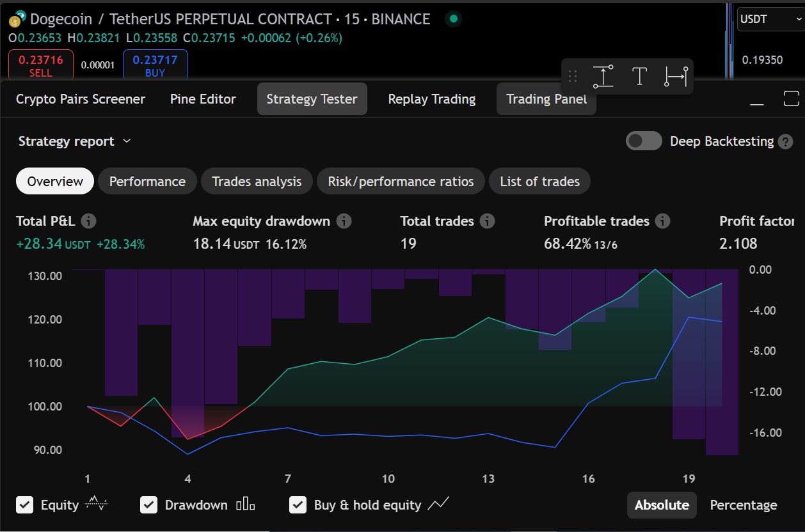Switch chart to Percentage mode
Viewport: 805px width, 532px height.
coord(744,505)
